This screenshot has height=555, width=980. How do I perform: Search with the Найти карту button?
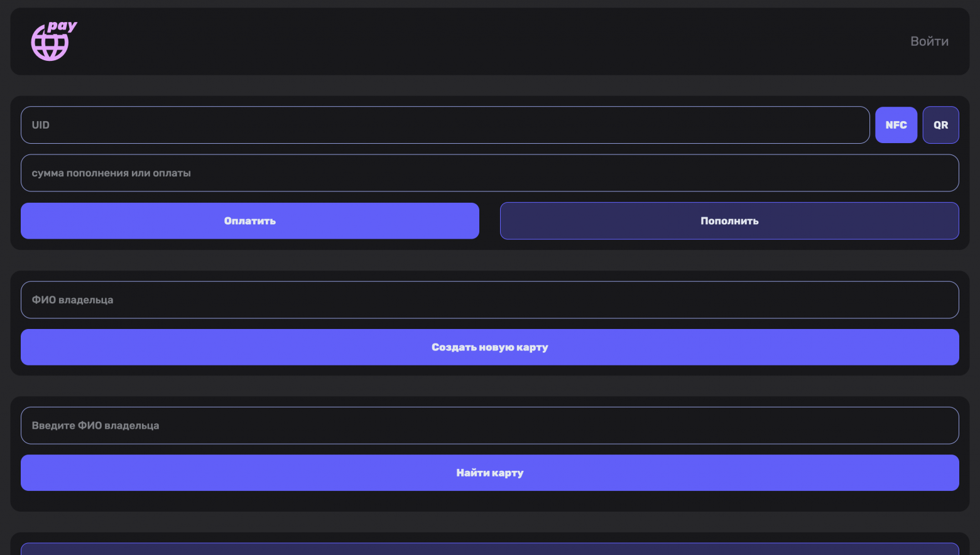tap(490, 473)
